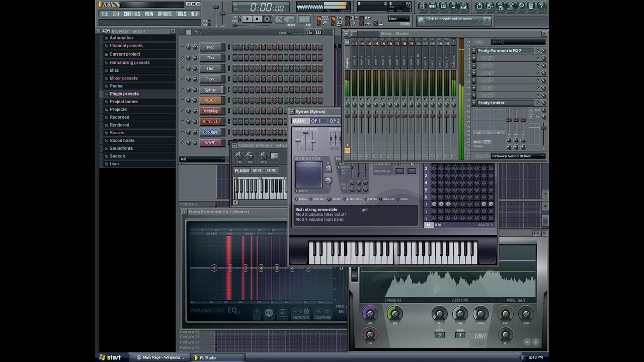Open the Line snap dropdown
This screenshot has height=362, width=644.
pos(399,19)
